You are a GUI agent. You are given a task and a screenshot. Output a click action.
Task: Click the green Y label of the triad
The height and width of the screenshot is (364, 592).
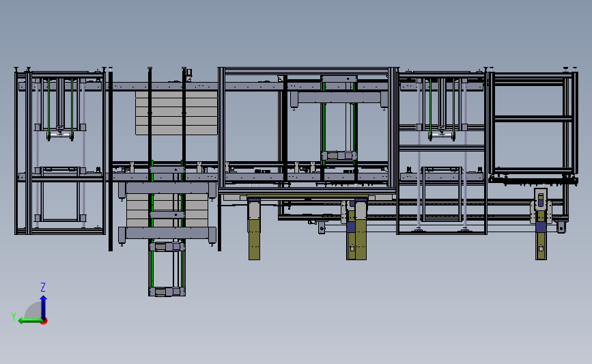click(14, 316)
